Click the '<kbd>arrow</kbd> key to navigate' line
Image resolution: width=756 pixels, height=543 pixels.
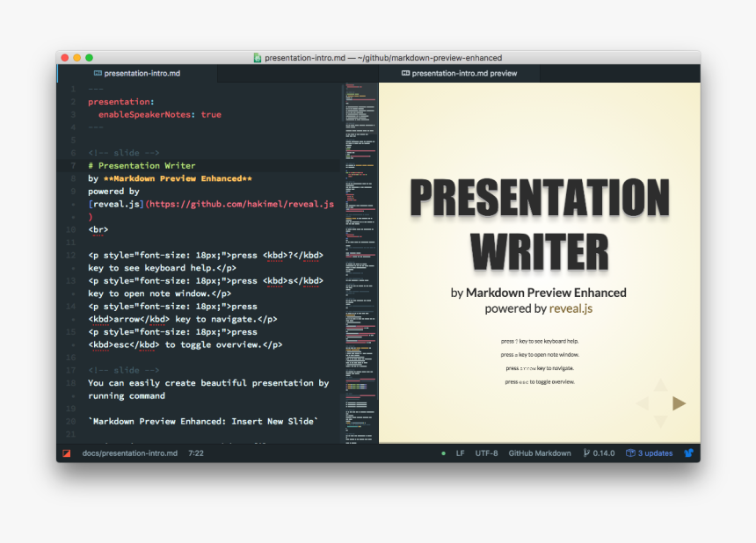click(x=183, y=319)
